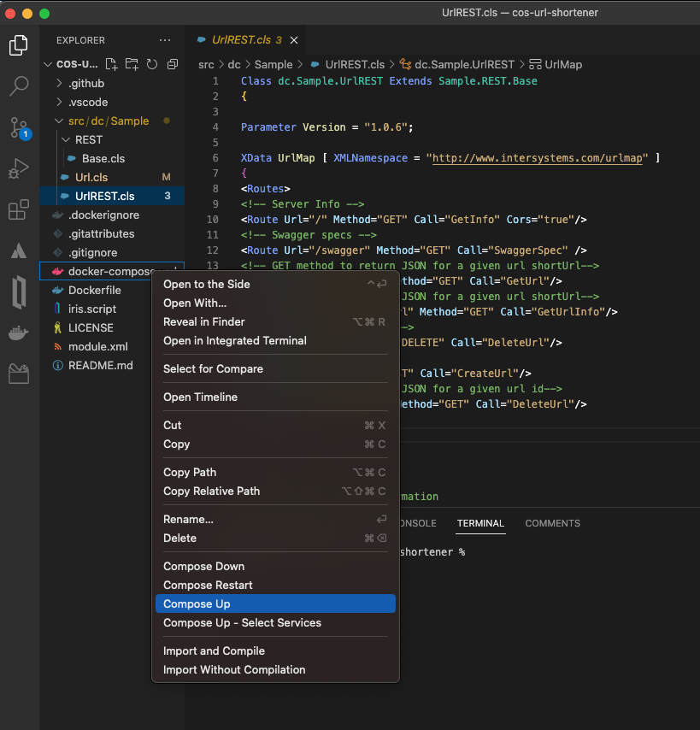Open Run and Debug view
Viewport: 700px width, 730px height.
point(19,168)
